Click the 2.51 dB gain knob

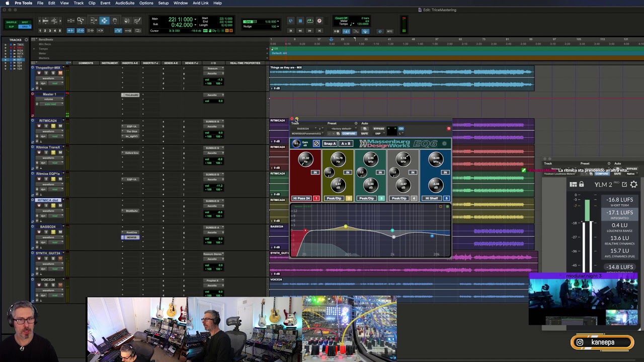pyautogui.click(x=338, y=186)
